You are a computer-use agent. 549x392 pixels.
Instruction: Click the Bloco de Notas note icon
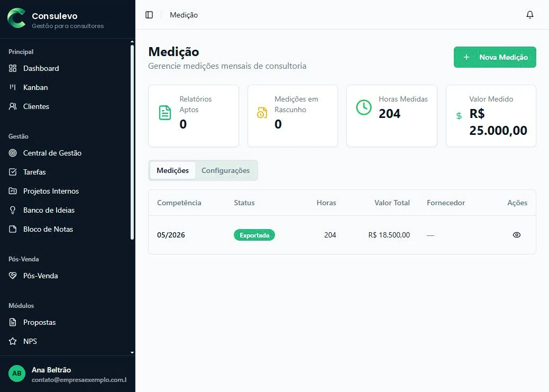coord(13,229)
